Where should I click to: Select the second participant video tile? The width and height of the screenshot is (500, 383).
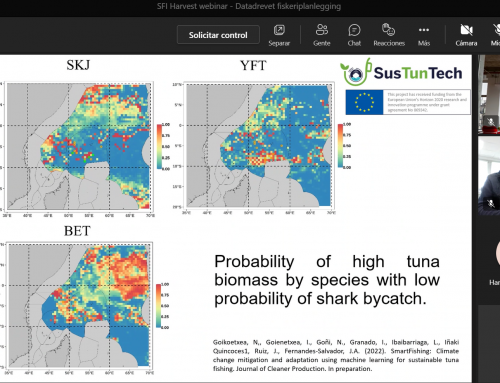click(489, 175)
